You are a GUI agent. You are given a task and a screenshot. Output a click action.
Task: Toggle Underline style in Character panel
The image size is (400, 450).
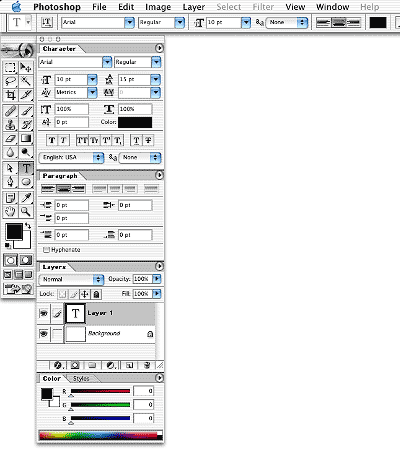click(x=136, y=140)
